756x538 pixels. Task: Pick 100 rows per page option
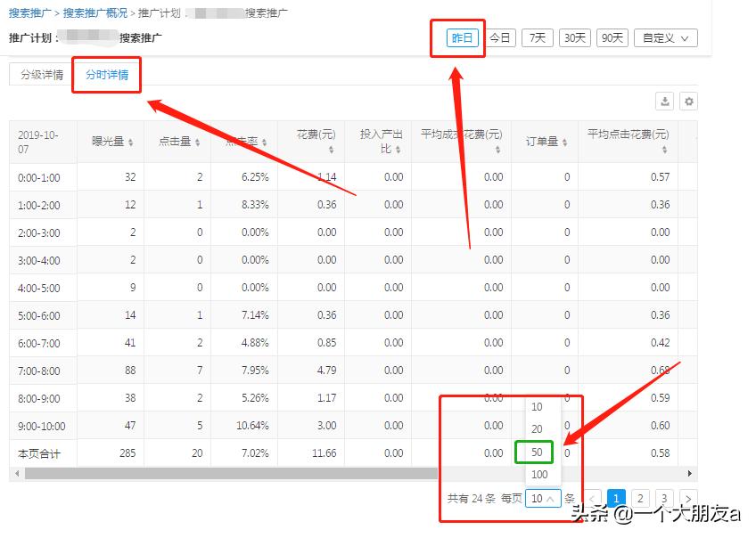pyautogui.click(x=539, y=475)
